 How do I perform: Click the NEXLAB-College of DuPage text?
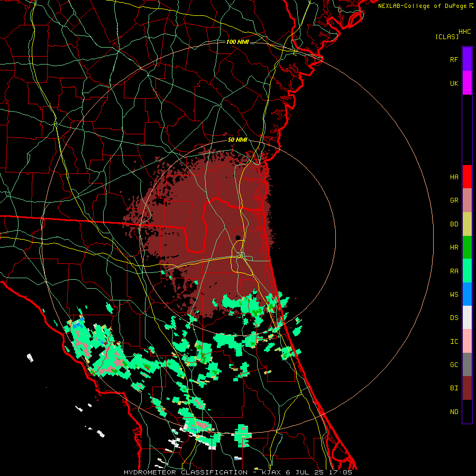[x=422, y=6]
